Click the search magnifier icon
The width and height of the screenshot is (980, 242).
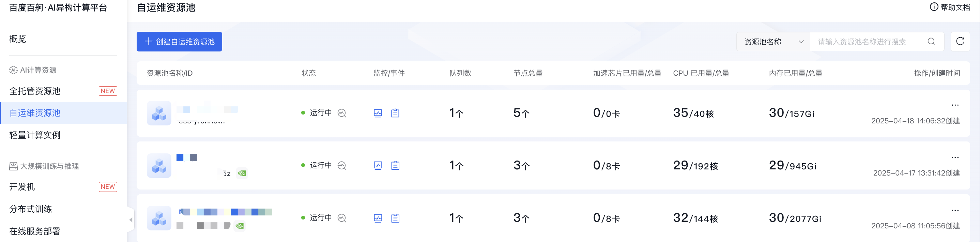click(931, 42)
